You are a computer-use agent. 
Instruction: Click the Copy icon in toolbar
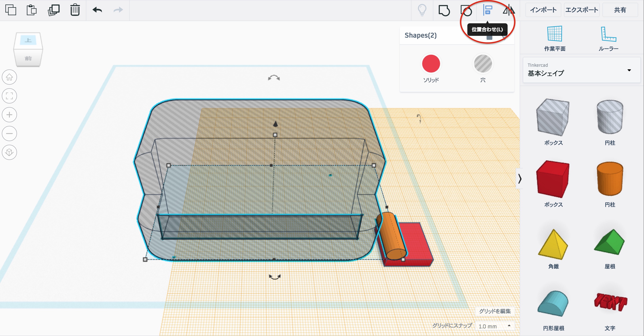tap(11, 10)
